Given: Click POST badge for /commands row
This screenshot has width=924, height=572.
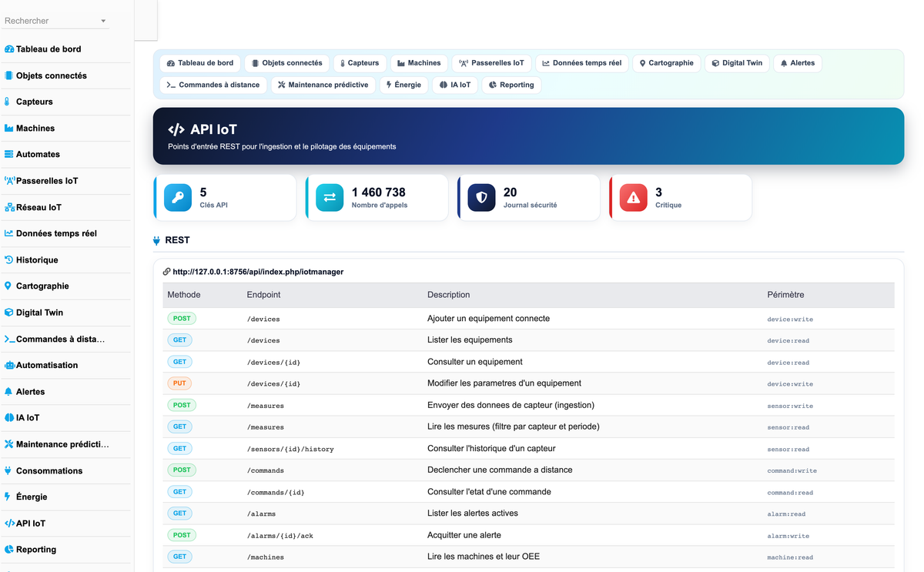Looking at the screenshot, I should point(182,470).
